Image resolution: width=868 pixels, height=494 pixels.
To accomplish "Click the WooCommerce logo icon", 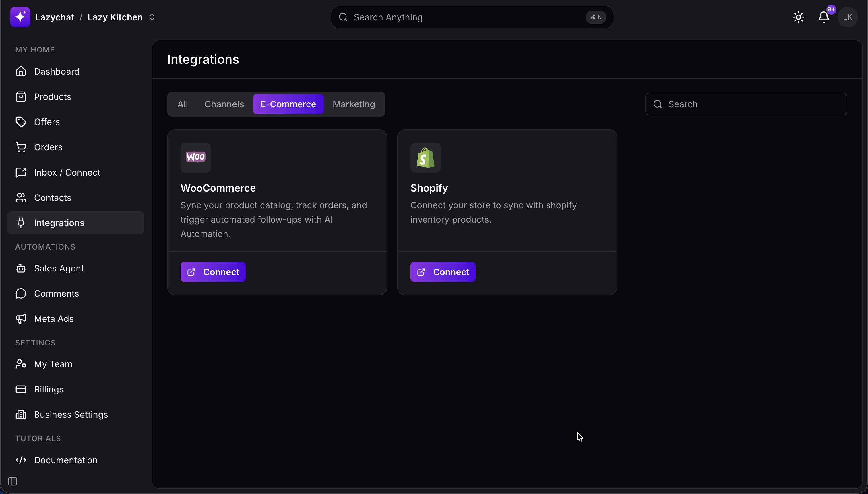I will point(195,157).
